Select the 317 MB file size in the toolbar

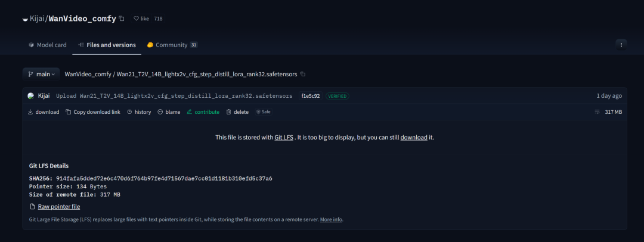613,111
